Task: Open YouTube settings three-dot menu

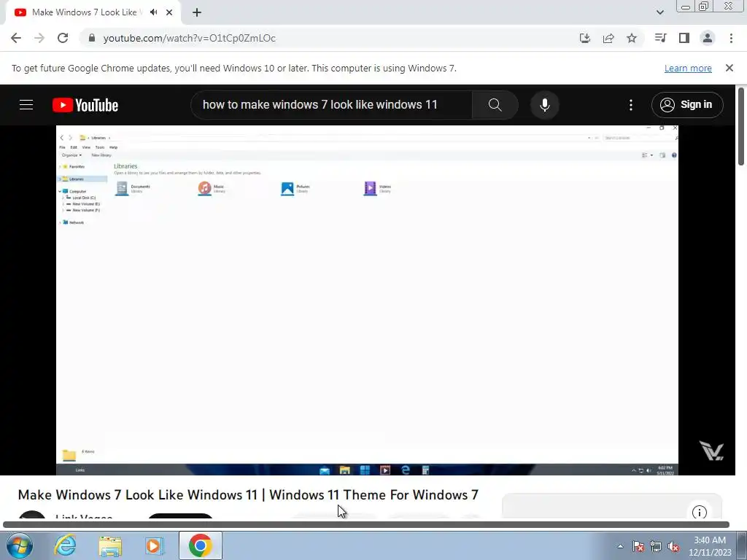Action: [631, 105]
